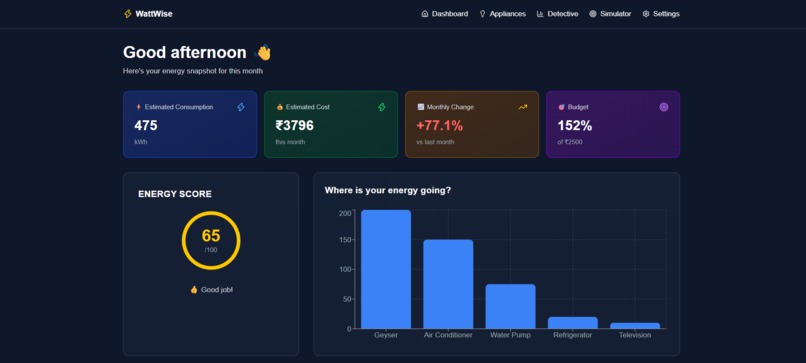Click the 200 y-axis tick label
This screenshot has width=806, height=363.
345,213
